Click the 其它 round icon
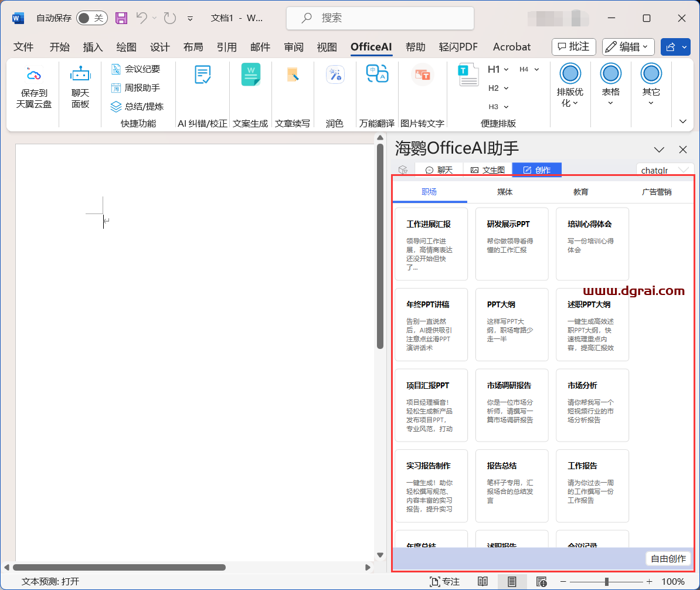700x590 pixels. pos(651,74)
